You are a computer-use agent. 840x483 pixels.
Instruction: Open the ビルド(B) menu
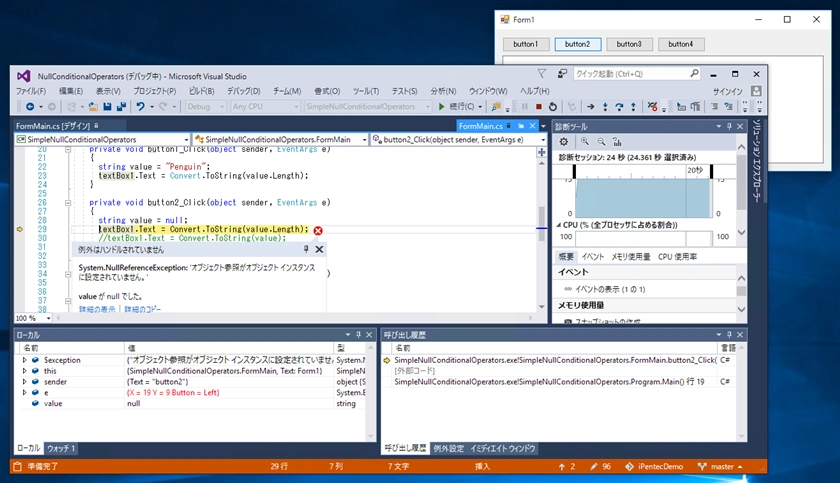tap(201, 91)
